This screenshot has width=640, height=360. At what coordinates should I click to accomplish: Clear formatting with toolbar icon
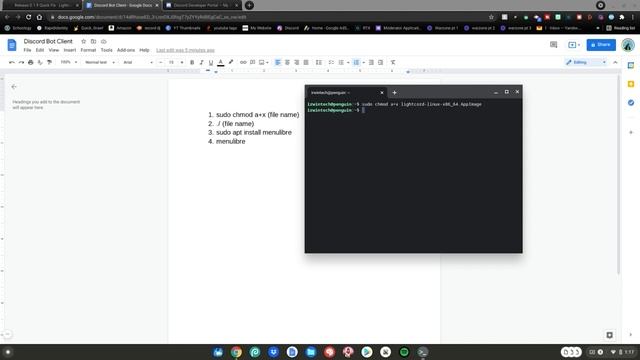pos(393,62)
